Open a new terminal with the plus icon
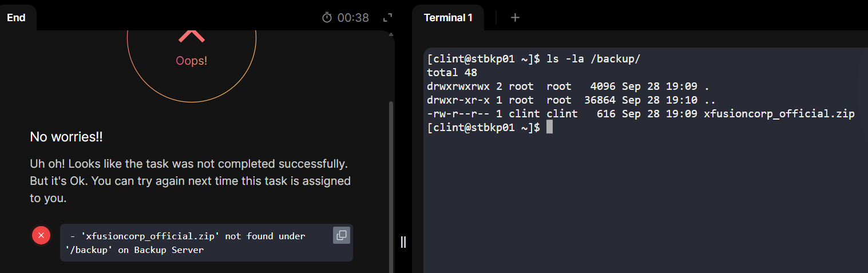The image size is (868, 273). point(515,18)
